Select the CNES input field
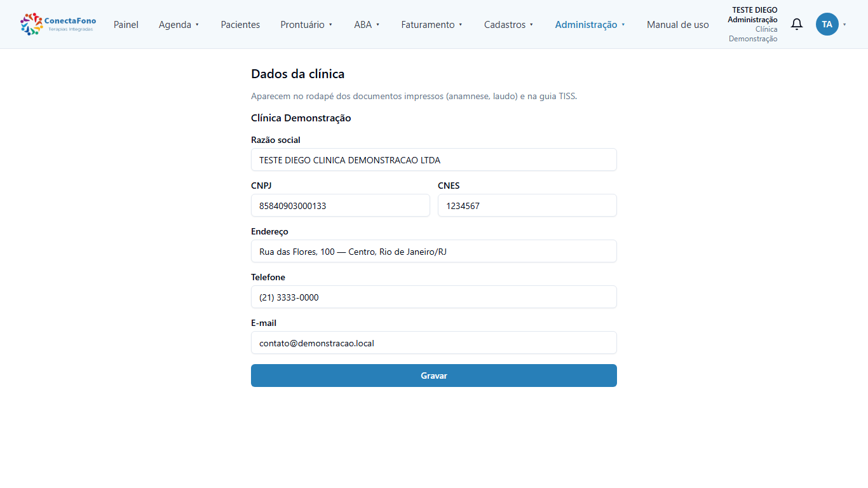 click(527, 205)
